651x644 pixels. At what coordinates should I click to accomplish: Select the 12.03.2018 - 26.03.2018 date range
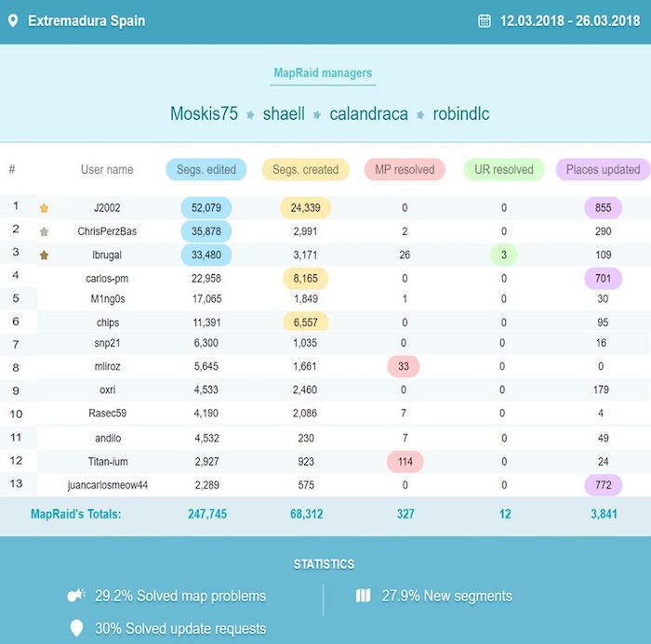(x=570, y=20)
